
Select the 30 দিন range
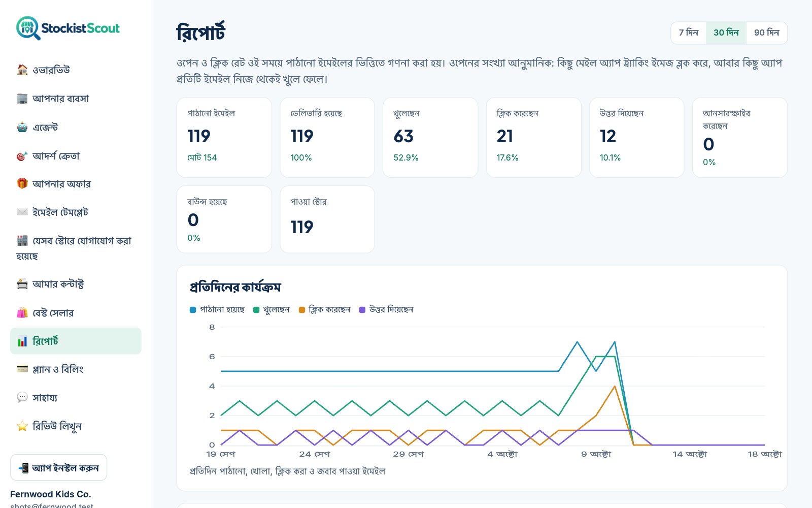[726, 33]
